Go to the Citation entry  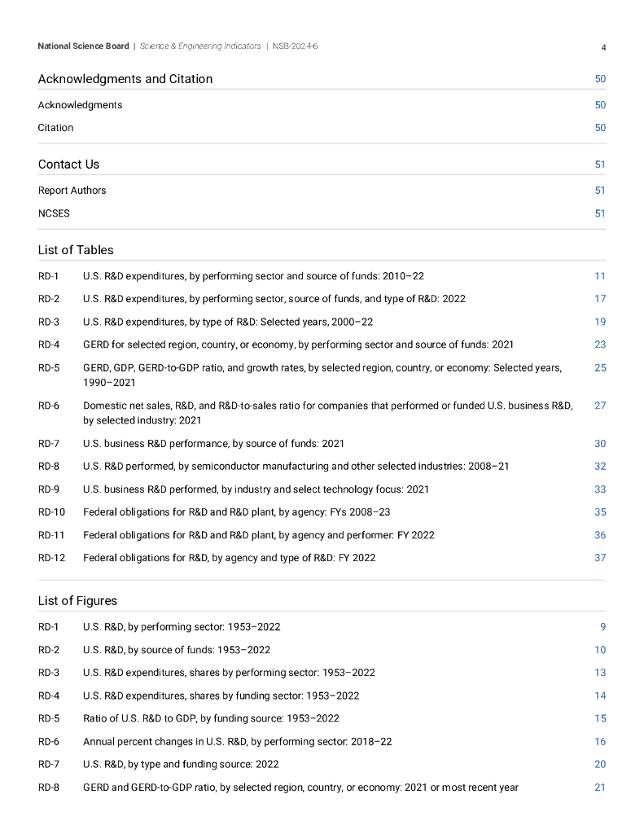(x=55, y=128)
